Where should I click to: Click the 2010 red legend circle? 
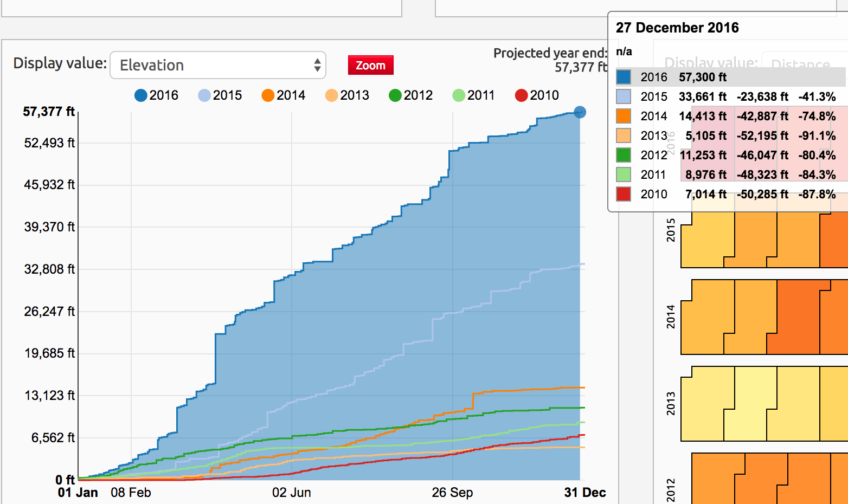(521, 95)
